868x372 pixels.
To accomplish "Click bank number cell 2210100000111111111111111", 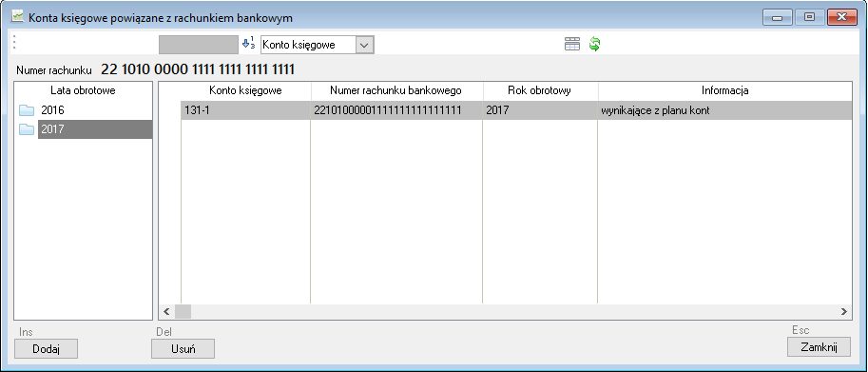I will 396,110.
